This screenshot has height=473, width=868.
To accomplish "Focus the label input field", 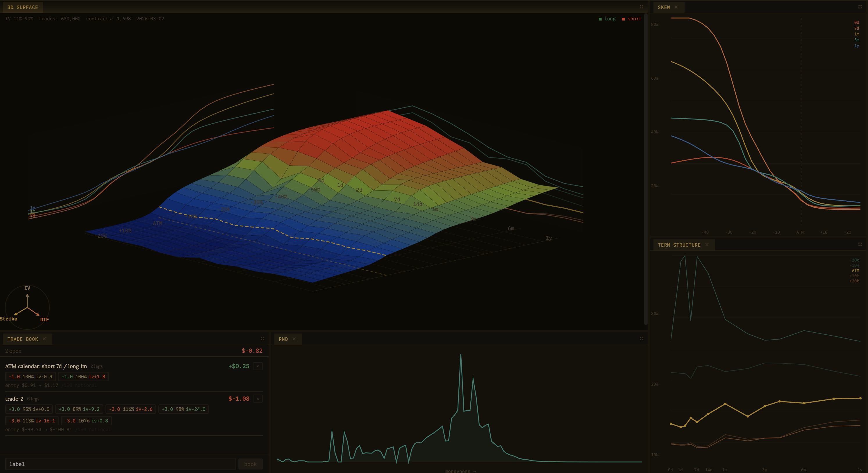I will coord(120,464).
